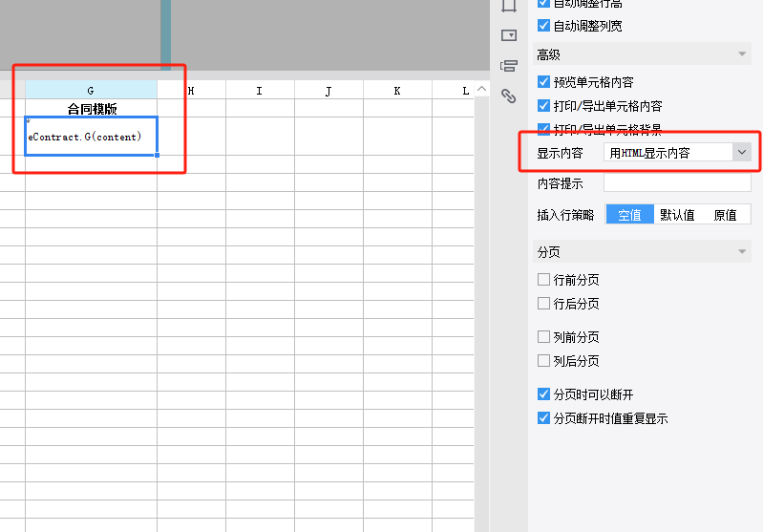763x532 pixels.
Task: Open the hyperlink icon in side panel
Action: pos(508,96)
